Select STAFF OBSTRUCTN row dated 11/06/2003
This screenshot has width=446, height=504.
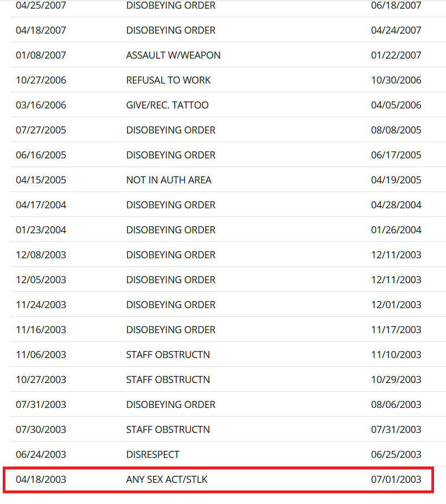click(x=228, y=354)
